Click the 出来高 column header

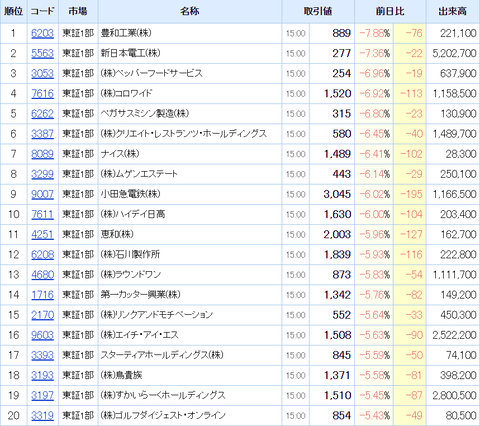(452, 11)
